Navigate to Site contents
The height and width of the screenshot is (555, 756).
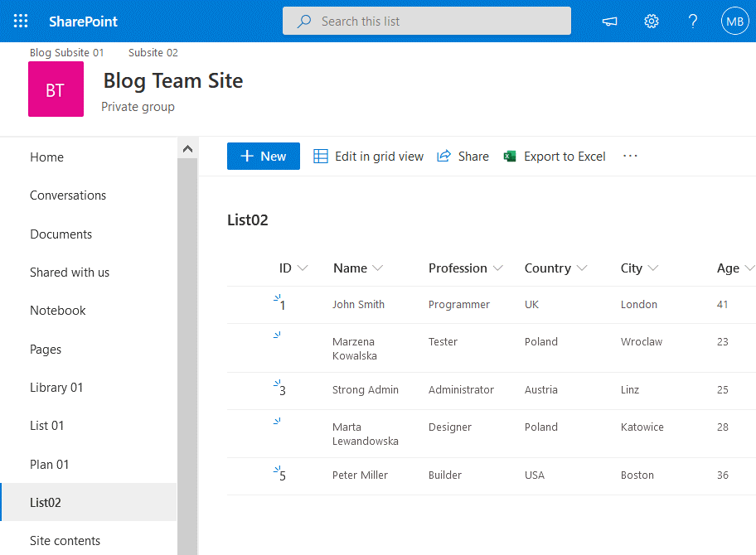[65, 540]
